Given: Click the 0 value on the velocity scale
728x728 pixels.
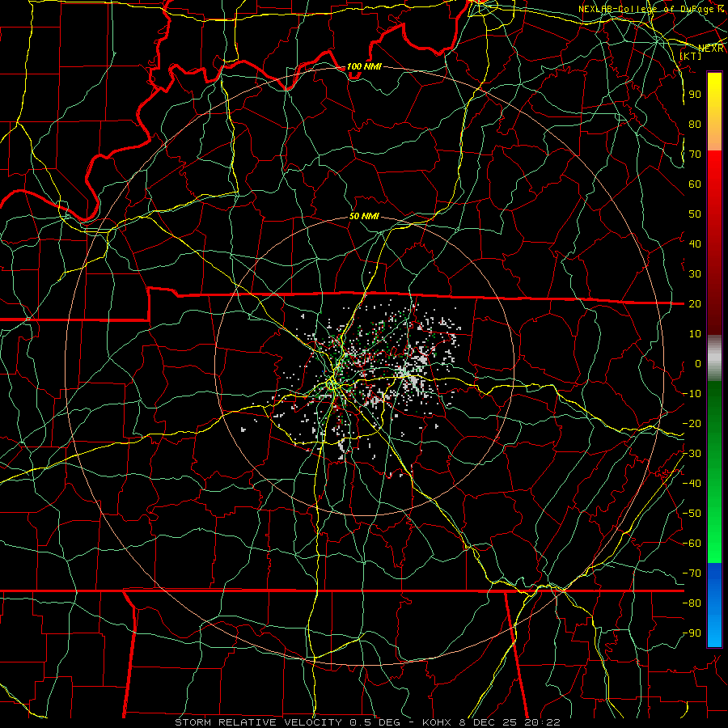Looking at the screenshot, I should point(698,364).
